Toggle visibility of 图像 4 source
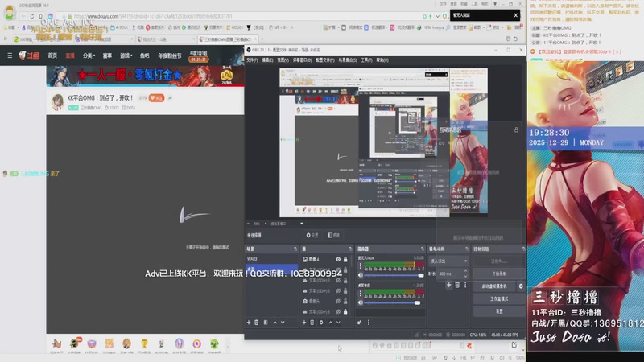644x362 pixels. pos(338,259)
